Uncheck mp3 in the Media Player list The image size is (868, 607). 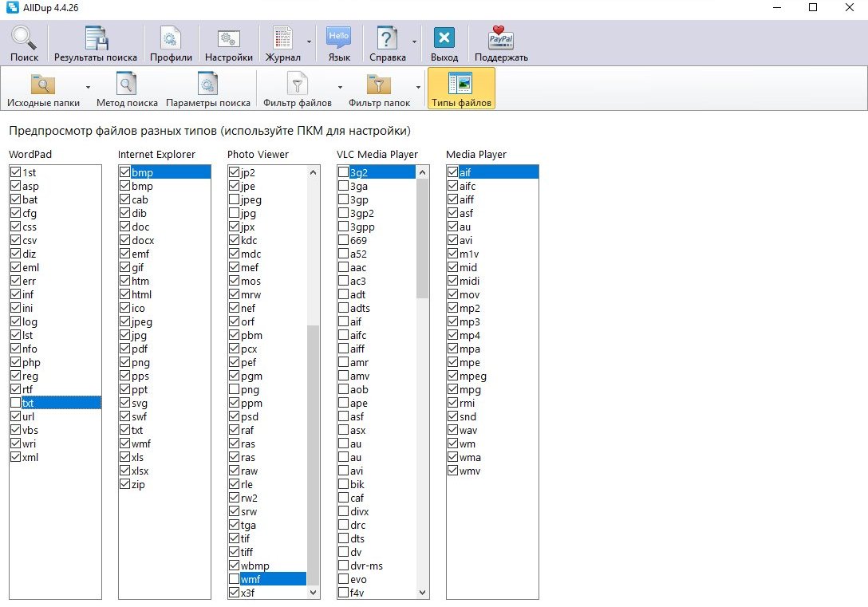tap(453, 321)
